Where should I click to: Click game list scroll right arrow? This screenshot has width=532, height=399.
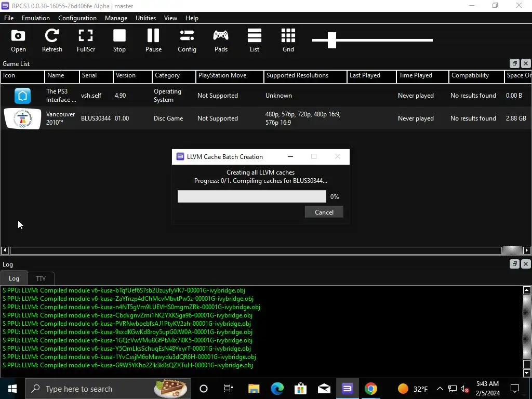(527, 250)
